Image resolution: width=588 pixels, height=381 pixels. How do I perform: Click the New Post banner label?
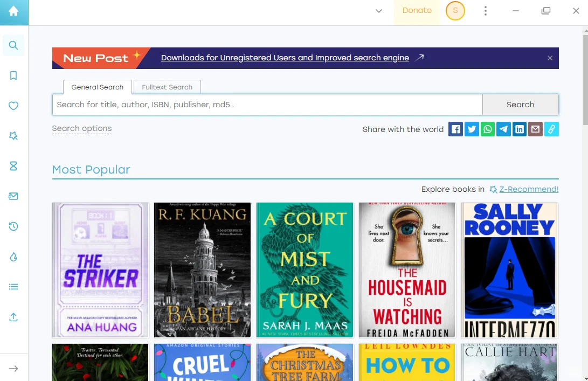tap(96, 58)
